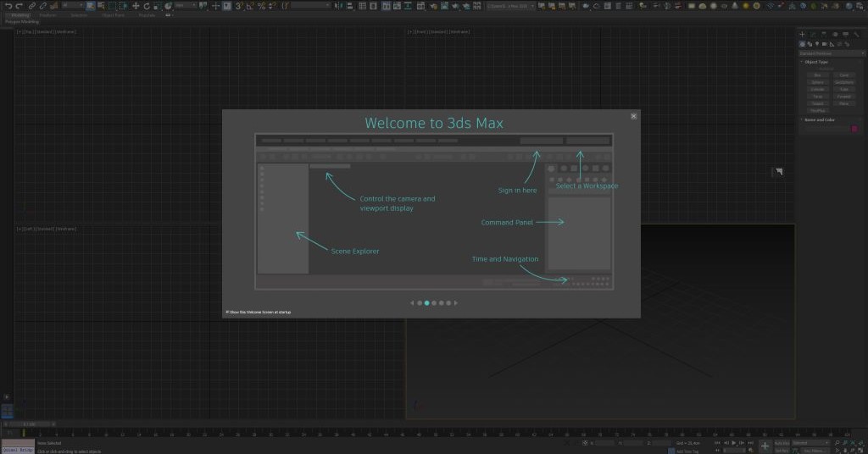
Task: Open the project path dropdown in toolbar
Action: [511, 6]
